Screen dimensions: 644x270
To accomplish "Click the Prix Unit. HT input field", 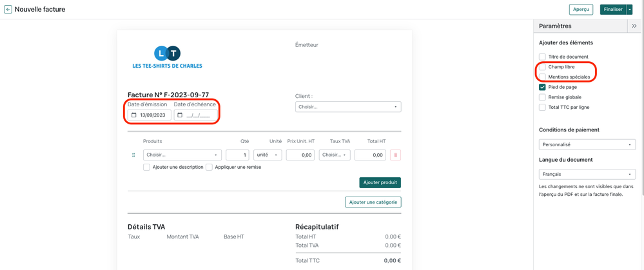I will tap(300, 155).
